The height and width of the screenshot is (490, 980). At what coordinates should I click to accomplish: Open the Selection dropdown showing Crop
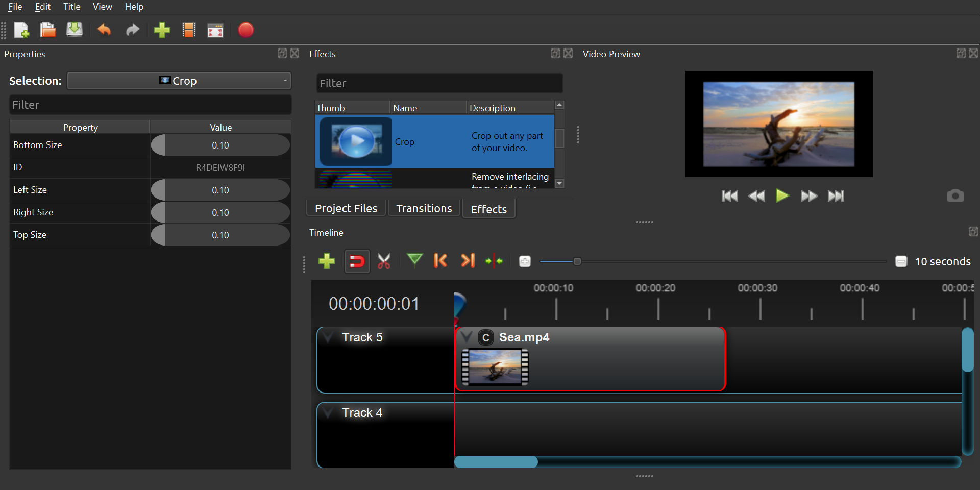pos(179,81)
